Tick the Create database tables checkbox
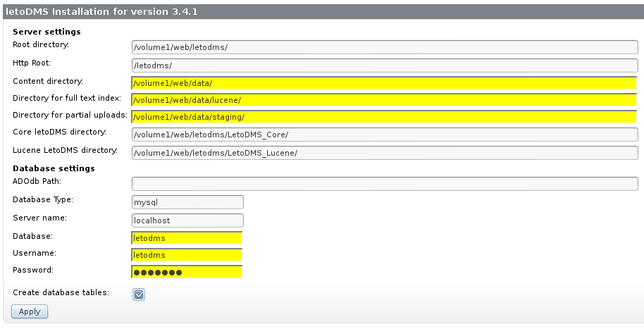644x329 pixels. point(139,294)
